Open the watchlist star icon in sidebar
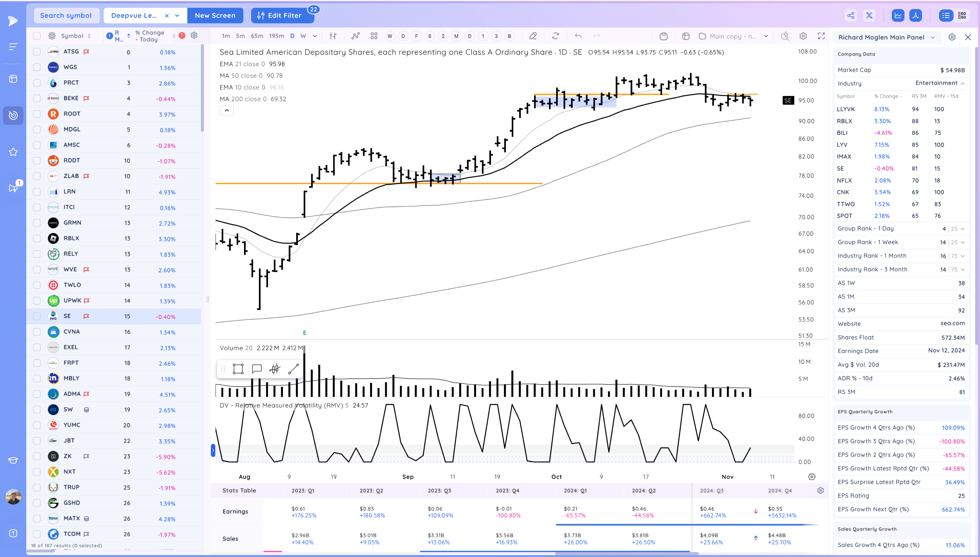 pos(13,152)
